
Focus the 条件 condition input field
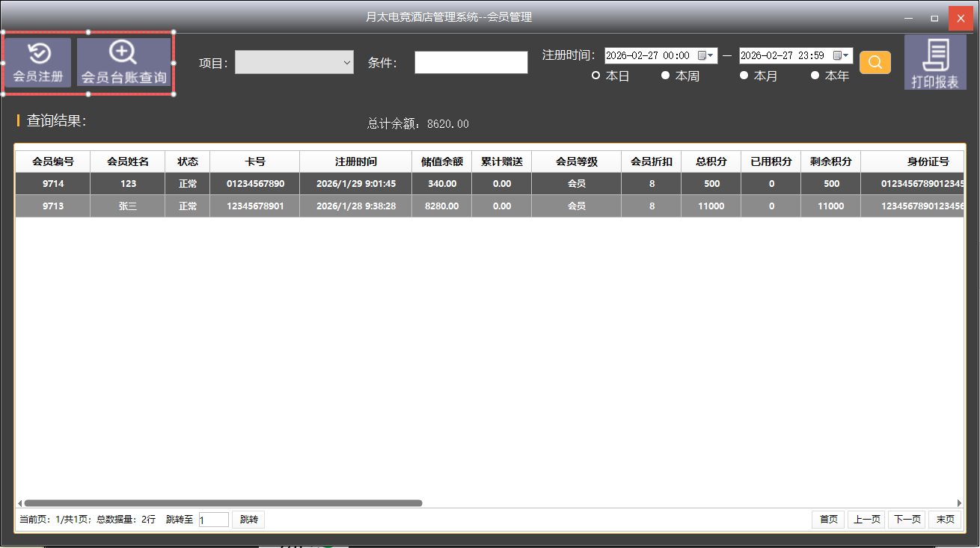pyautogui.click(x=471, y=63)
